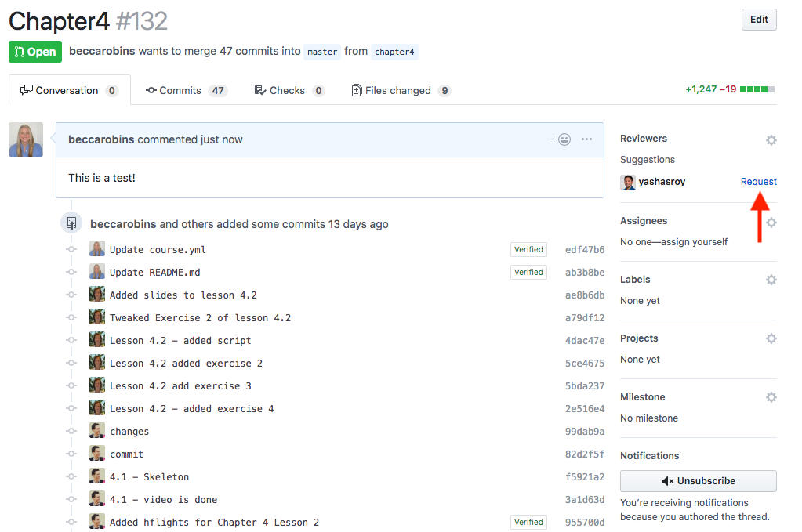Click the assign yourself link
This screenshot has width=802, height=532.
pos(694,242)
